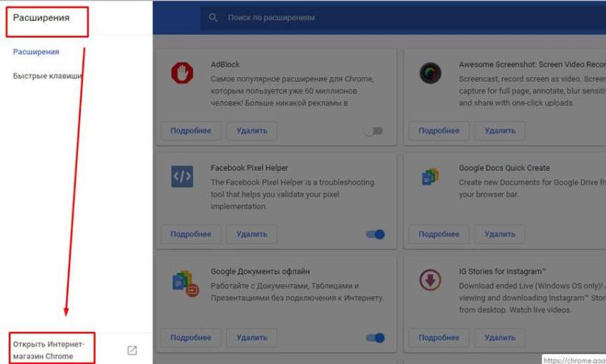This screenshot has height=364, width=606.
Task: Remove Awesome Screenshot with Удалить
Action: [499, 131]
